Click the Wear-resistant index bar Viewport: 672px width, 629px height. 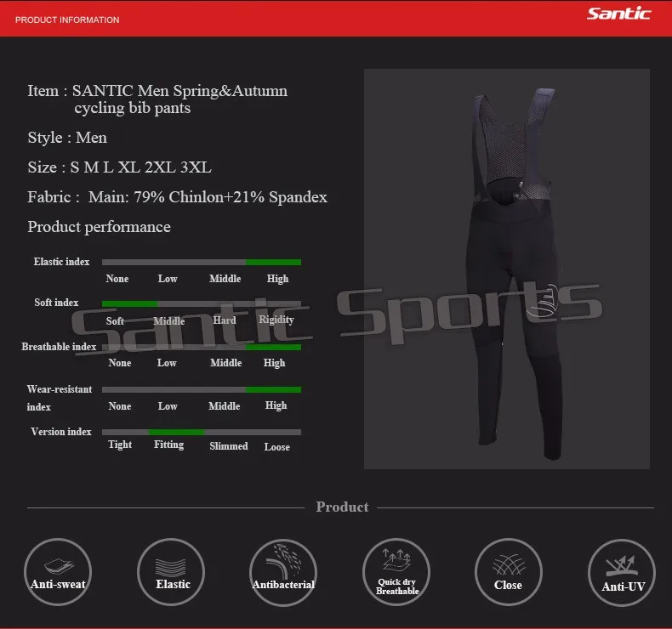pos(202,389)
